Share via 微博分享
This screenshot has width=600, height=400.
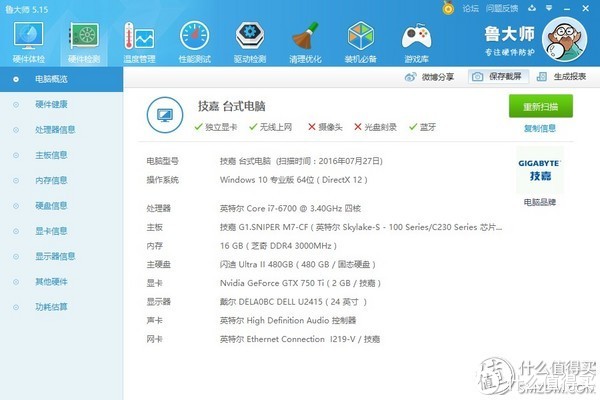point(429,77)
